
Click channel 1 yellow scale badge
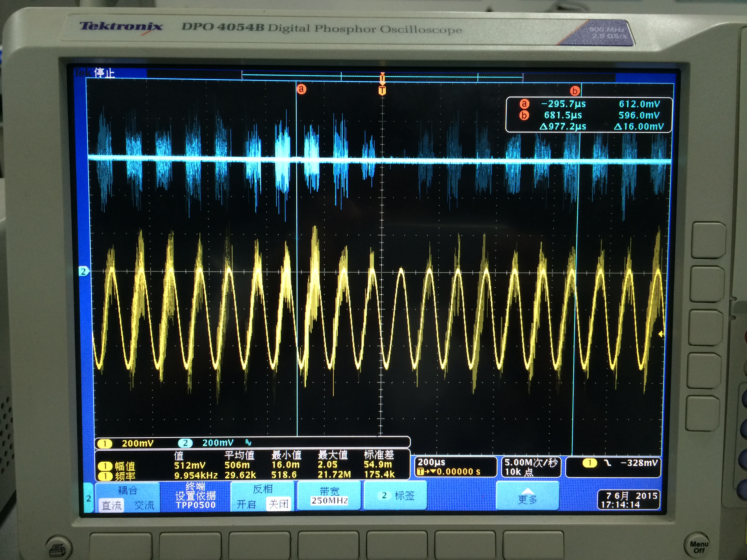tap(105, 444)
